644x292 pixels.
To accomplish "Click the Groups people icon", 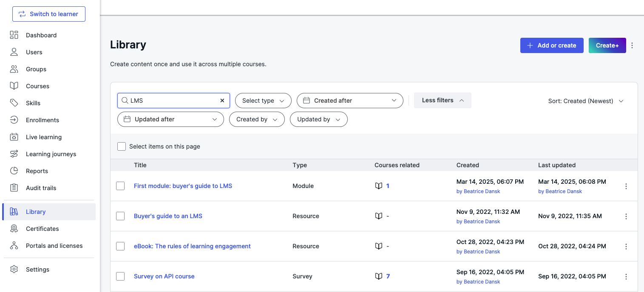I will [x=14, y=69].
